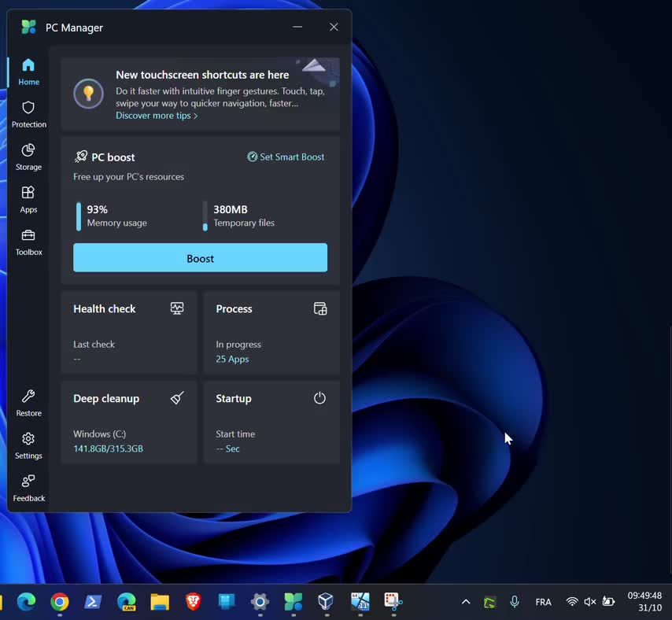Open the Storage section in sidebar

point(28,157)
